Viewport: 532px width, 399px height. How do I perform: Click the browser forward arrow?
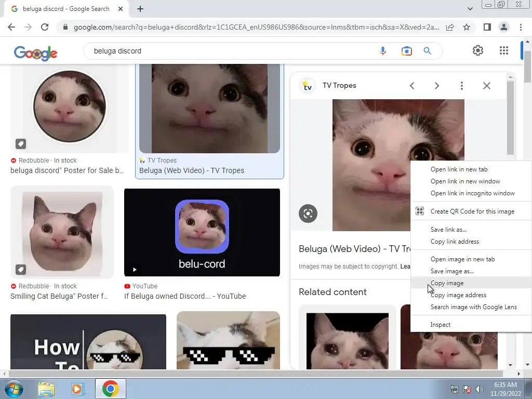click(28, 27)
